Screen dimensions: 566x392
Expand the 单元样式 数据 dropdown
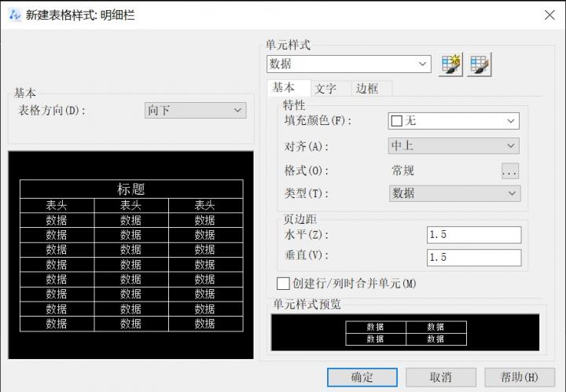click(349, 64)
